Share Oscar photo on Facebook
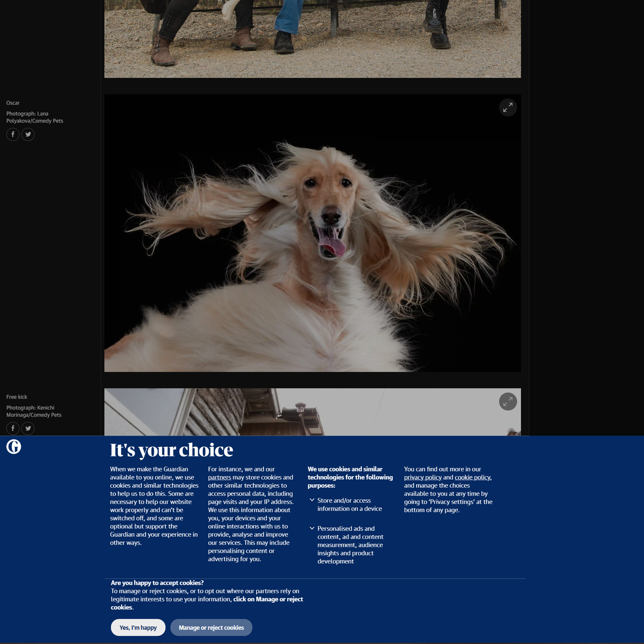Screen dimensions: 644x644 pyautogui.click(x=13, y=134)
